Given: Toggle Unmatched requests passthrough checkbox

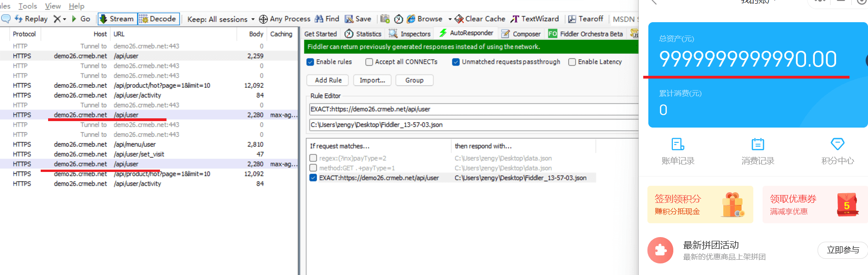Looking at the screenshot, I should tap(456, 62).
